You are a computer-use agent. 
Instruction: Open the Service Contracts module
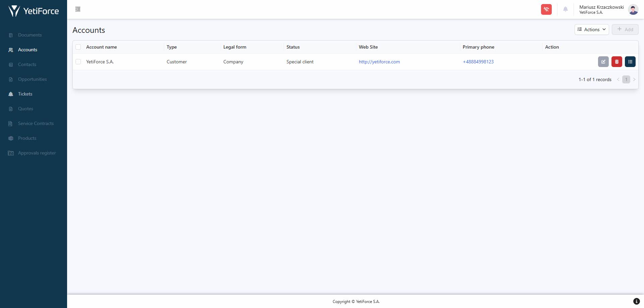[x=36, y=123]
